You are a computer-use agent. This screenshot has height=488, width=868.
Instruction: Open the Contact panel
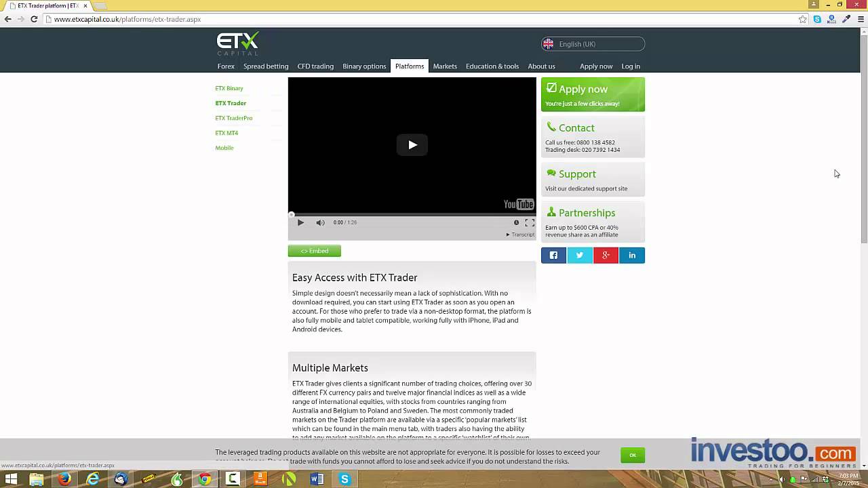(x=593, y=137)
